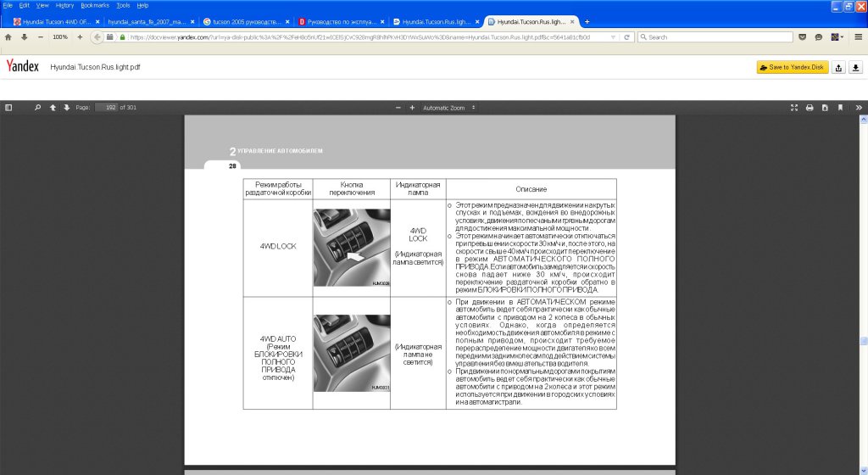The height and width of the screenshot is (475, 868).
Task: Open the File menu
Action: [8, 6]
